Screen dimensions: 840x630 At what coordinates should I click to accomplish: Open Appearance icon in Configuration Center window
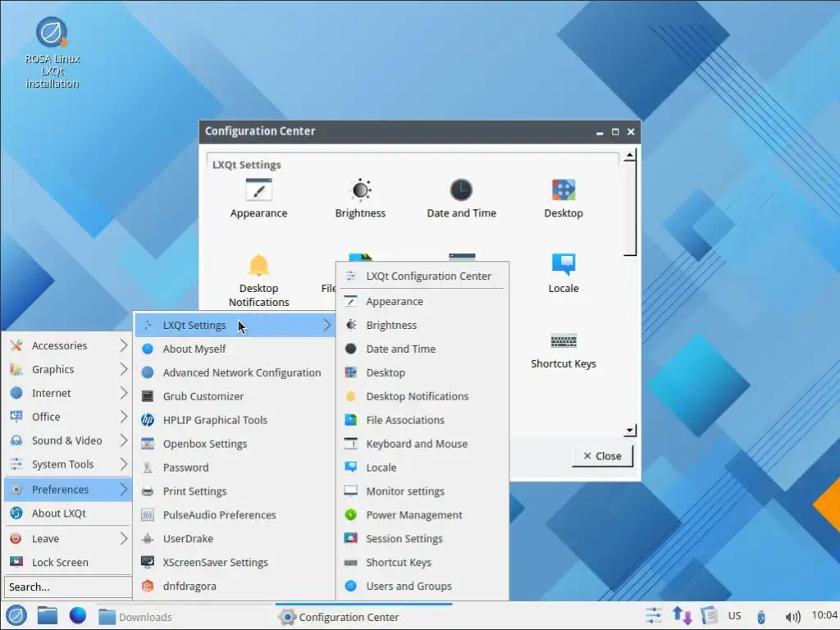point(258,190)
